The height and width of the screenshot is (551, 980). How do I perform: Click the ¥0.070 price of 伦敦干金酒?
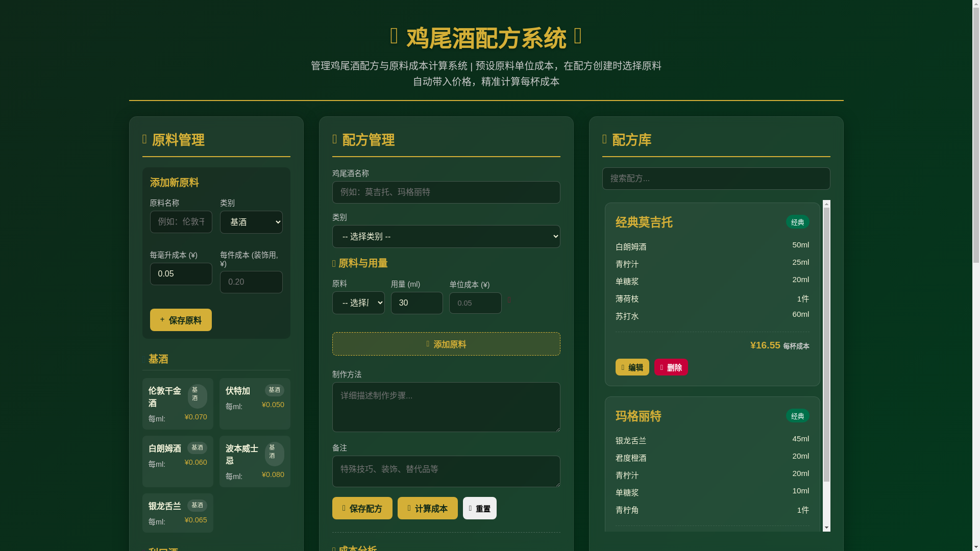196,417
